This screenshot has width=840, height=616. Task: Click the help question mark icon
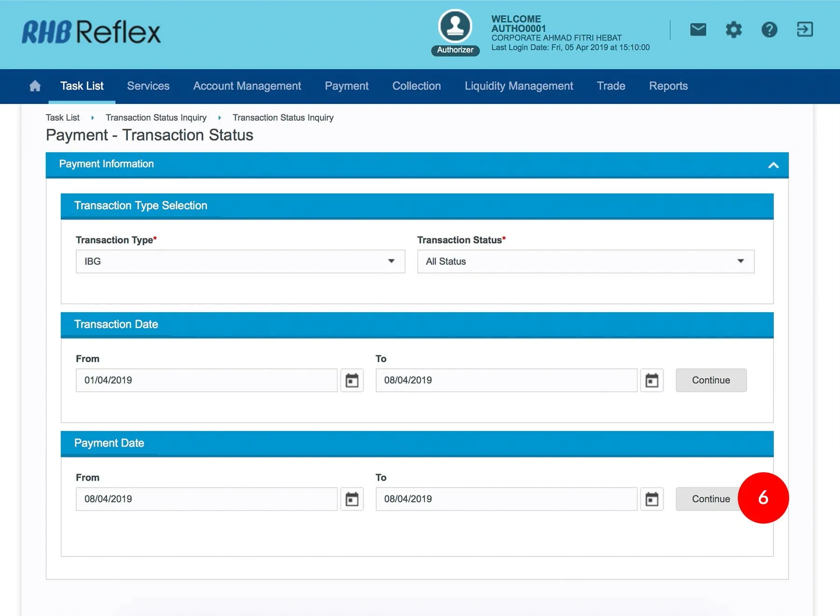(769, 30)
